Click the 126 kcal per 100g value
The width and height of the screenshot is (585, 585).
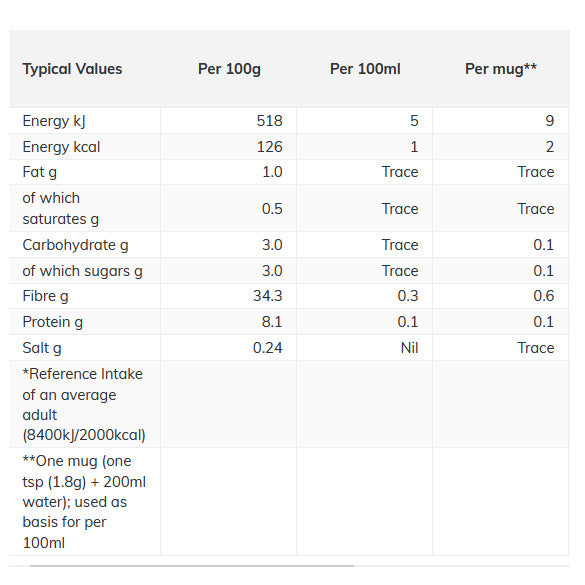click(269, 147)
